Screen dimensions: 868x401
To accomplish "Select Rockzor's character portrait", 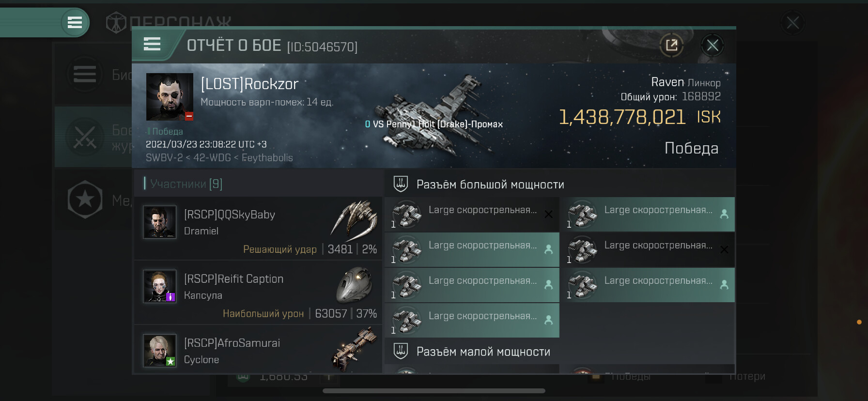I will 170,97.
